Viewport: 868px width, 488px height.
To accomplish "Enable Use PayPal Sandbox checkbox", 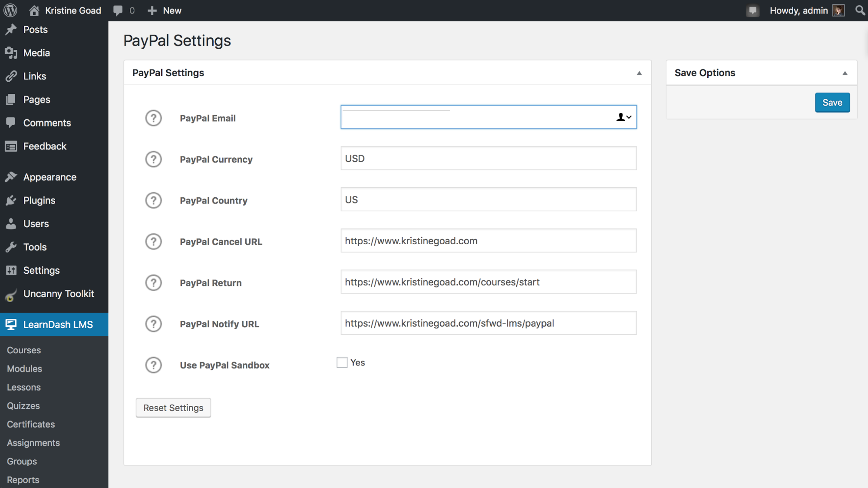I will point(342,363).
